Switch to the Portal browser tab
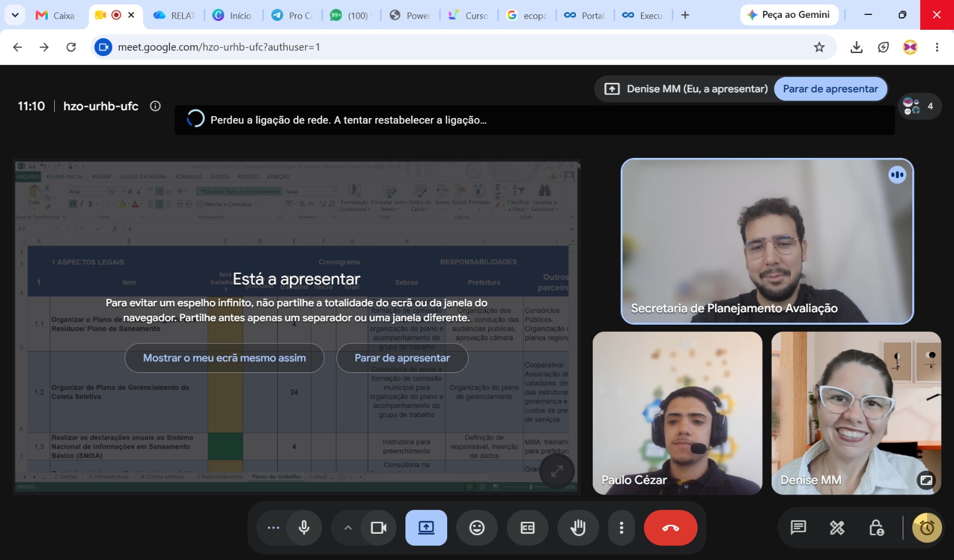 (x=585, y=15)
